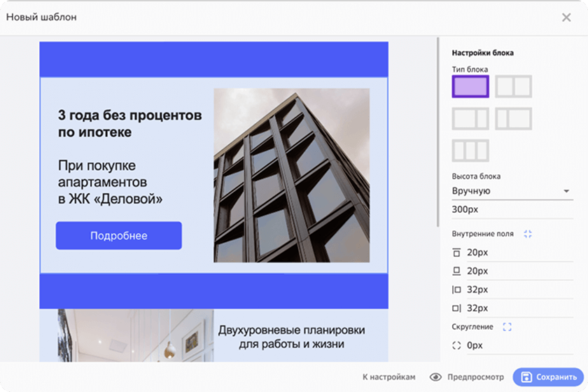Open Предпросмотр preview
The height and width of the screenshot is (392, 588).
[x=467, y=377]
